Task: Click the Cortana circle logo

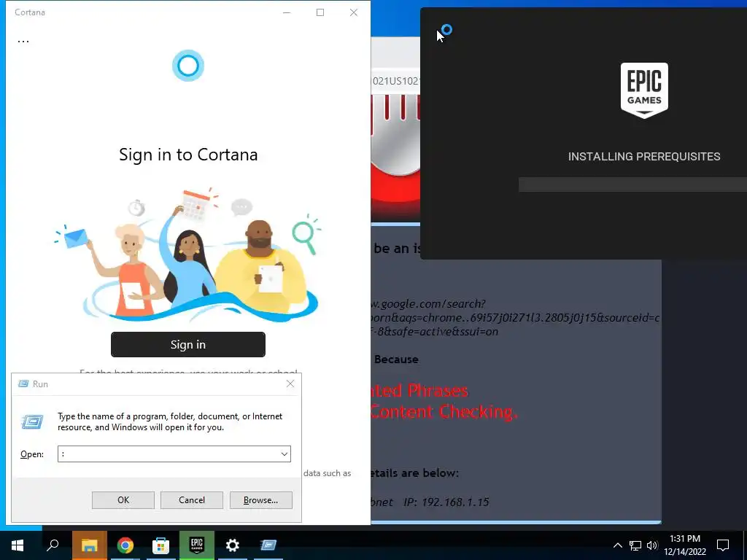Action: pos(188,65)
